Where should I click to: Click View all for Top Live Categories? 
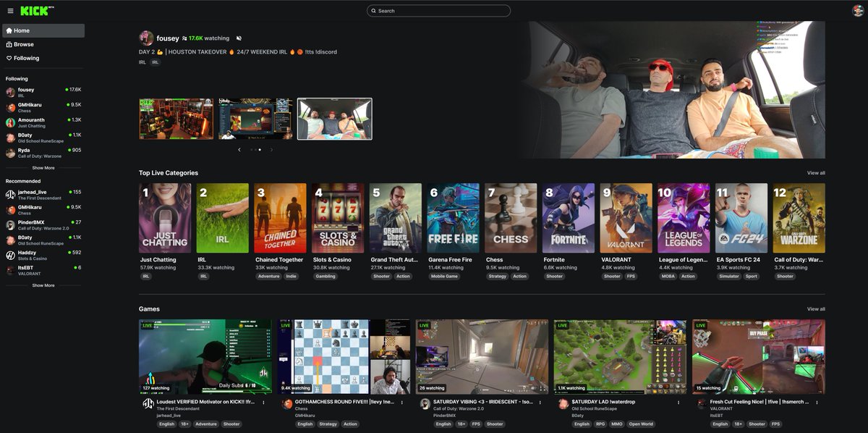[816, 173]
